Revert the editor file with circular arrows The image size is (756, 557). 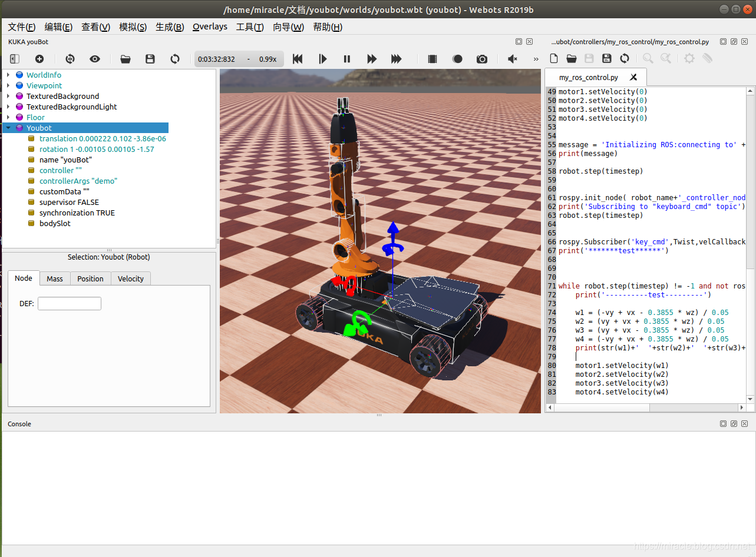pyautogui.click(x=625, y=58)
